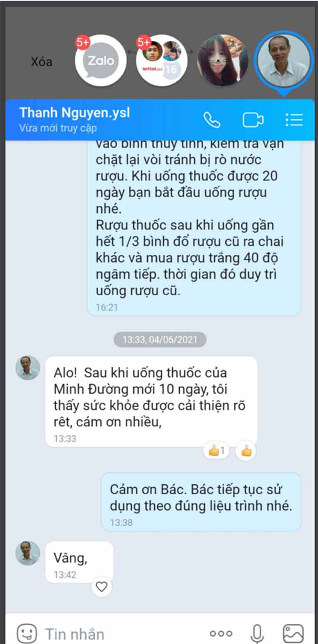
Task: Tap the microphone voice message icon
Action: coord(257,634)
